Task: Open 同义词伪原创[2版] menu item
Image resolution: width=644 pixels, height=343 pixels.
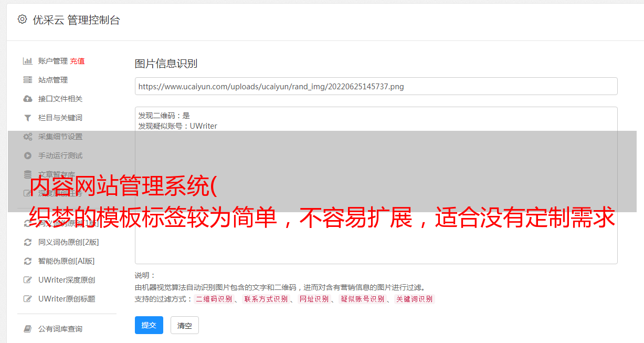Action: [69, 242]
